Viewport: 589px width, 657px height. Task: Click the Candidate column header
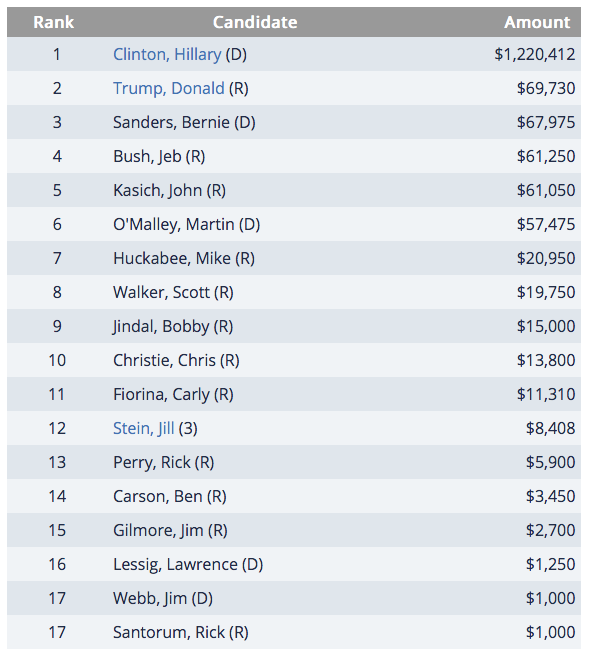click(x=255, y=22)
